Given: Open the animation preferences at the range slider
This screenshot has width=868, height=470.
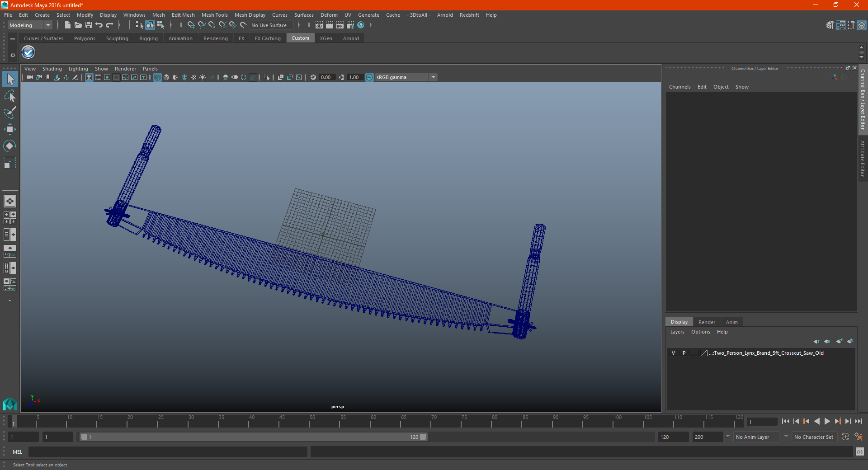Looking at the screenshot, I should point(859,437).
